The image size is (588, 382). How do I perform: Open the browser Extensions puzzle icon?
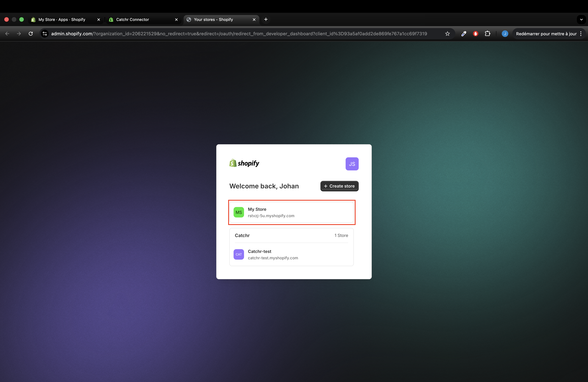[x=487, y=34]
